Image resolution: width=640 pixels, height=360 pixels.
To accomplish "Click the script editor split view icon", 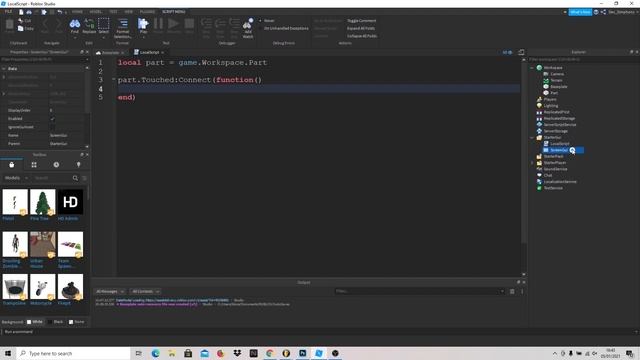I will point(521,52).
